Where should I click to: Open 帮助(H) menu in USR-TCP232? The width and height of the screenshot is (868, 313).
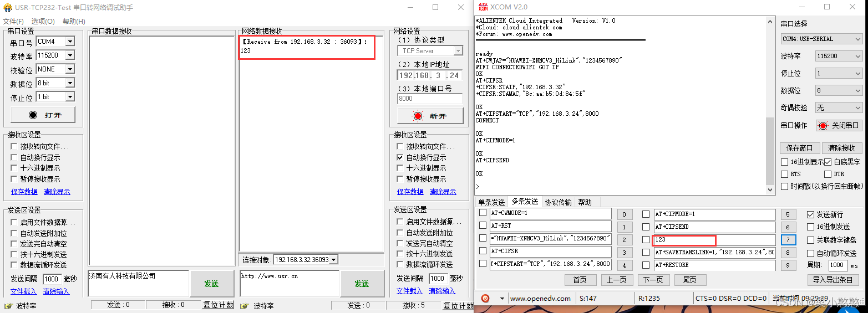coord(74,21)
